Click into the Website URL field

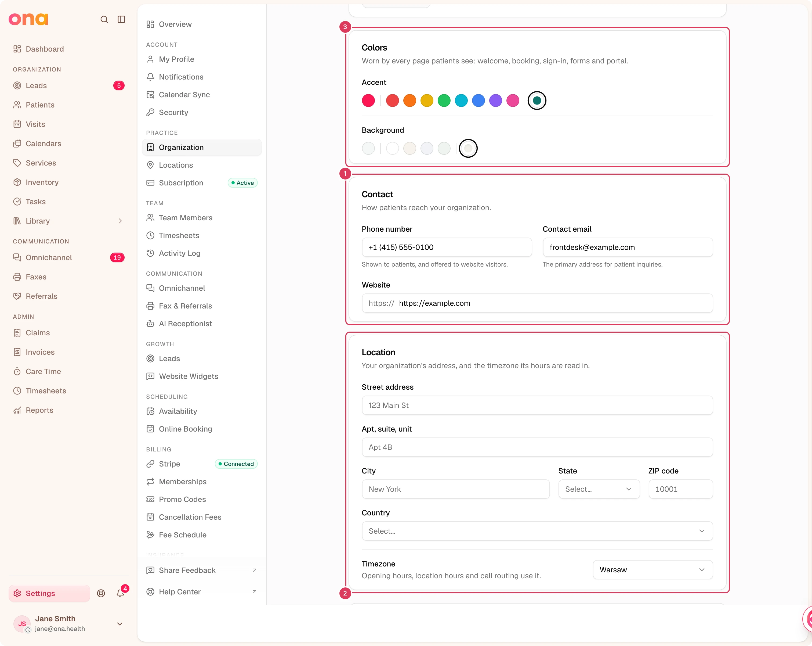(538, 303)
